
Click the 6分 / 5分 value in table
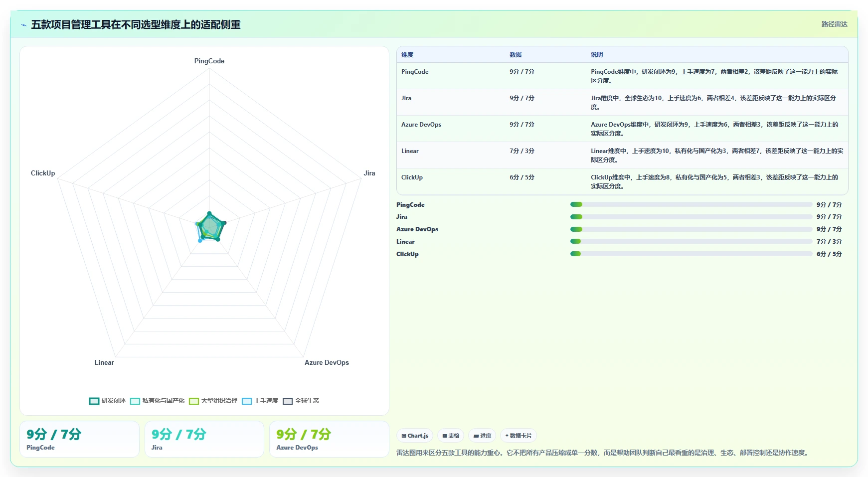(522, 177)
